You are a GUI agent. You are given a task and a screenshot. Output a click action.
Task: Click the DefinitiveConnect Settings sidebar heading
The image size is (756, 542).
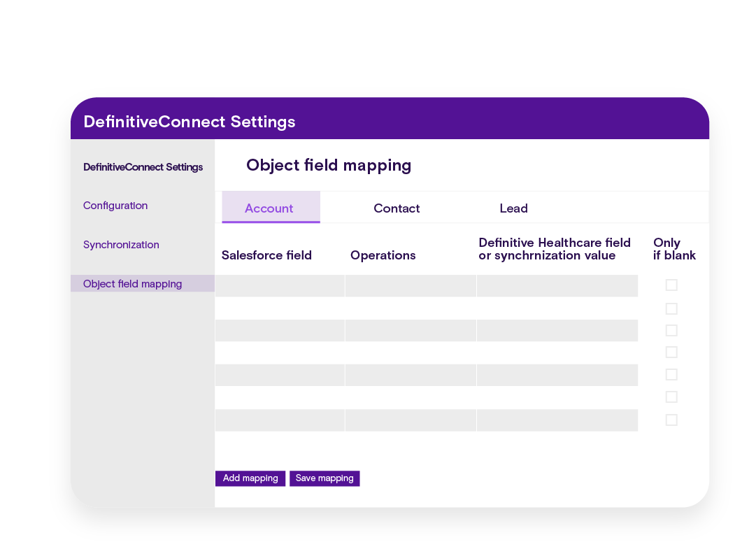(x=143, y=167)
